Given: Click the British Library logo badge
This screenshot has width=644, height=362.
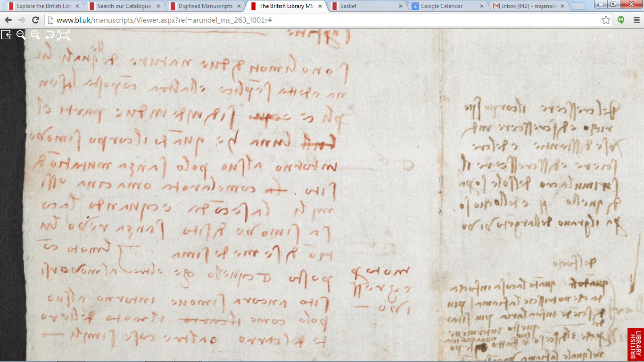Looking at the screenshot, I should click(x=636, y=345).
